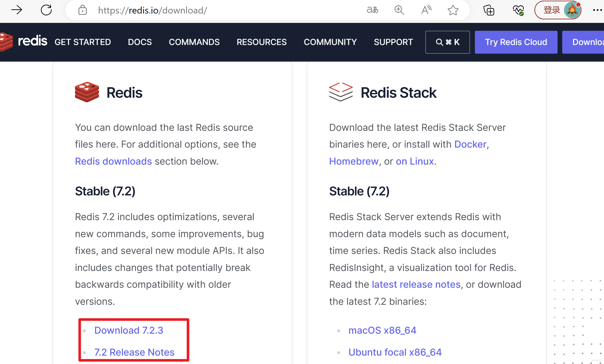Click the 登录 profile button
604x364 pixels.
558,10
